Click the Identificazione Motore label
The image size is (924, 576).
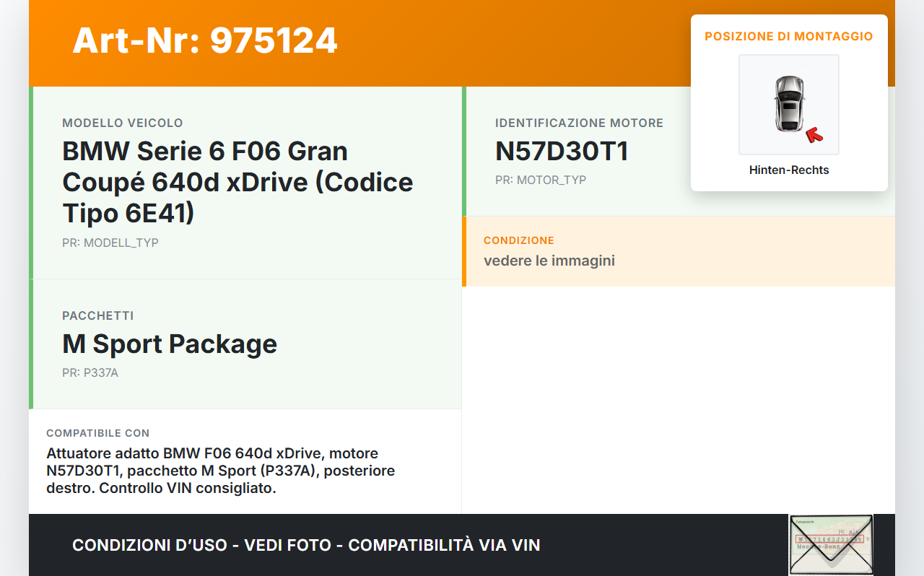point(579,123)
